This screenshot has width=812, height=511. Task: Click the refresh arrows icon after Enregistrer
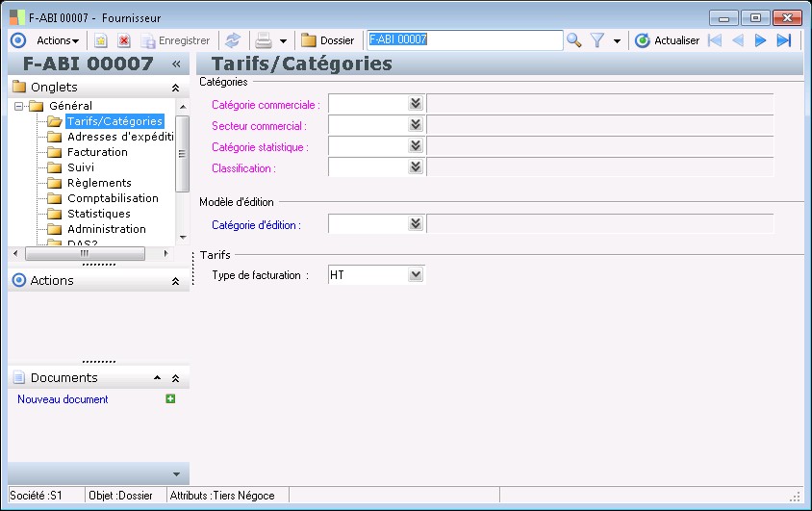pyautogui.click(x=233, y=40)
